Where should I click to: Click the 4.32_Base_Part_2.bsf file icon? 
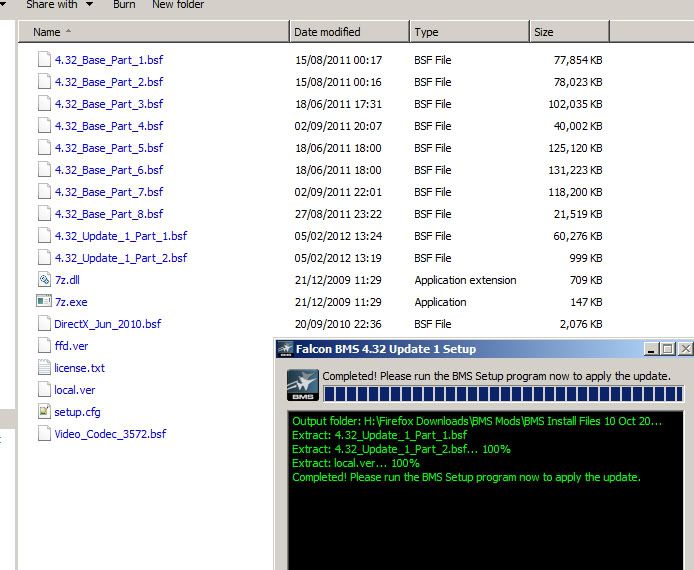[x=44, y=81]
